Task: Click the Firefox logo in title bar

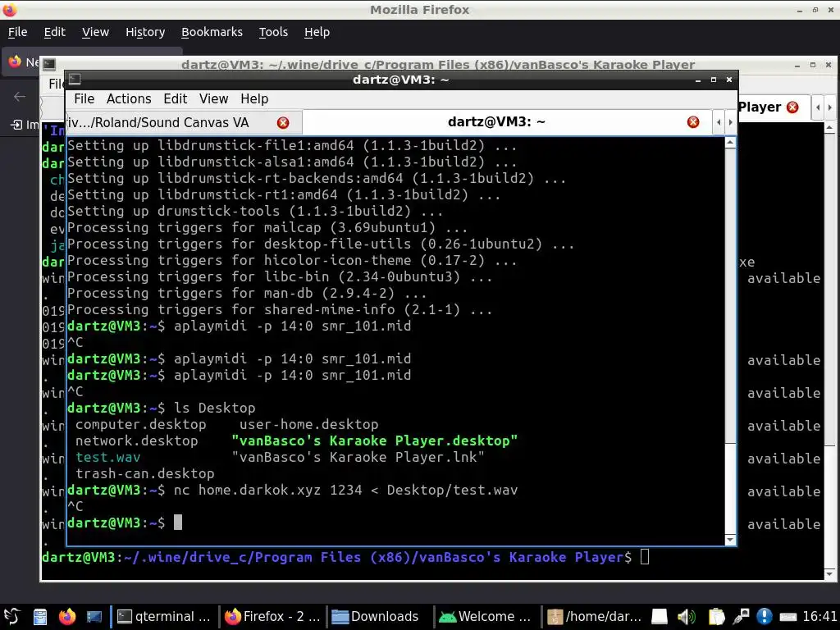Action: tap(10, 9)
